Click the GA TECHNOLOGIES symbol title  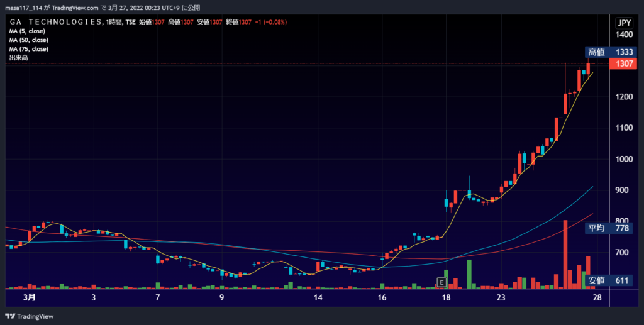[55, 22]
